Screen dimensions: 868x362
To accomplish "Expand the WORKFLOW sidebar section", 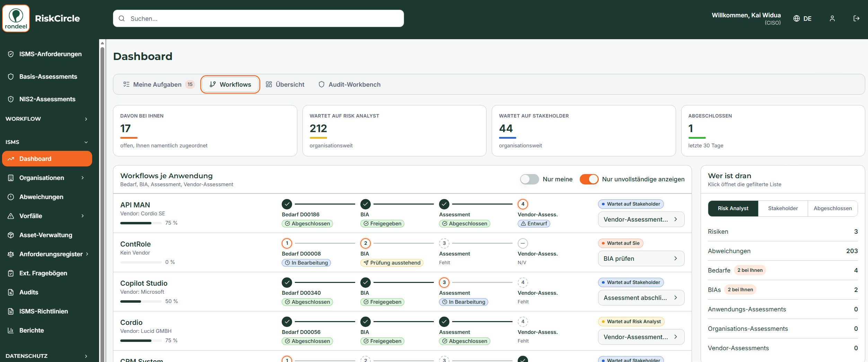I will point(47,119).
